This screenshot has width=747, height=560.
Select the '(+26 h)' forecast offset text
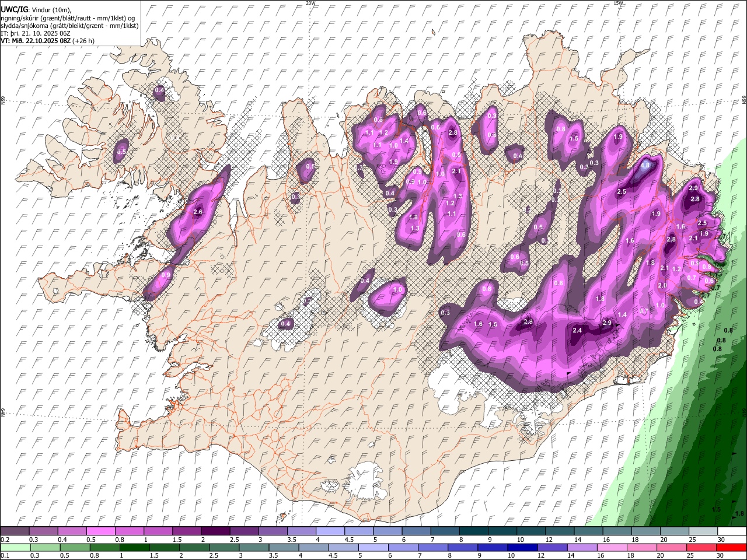(85, 41)
